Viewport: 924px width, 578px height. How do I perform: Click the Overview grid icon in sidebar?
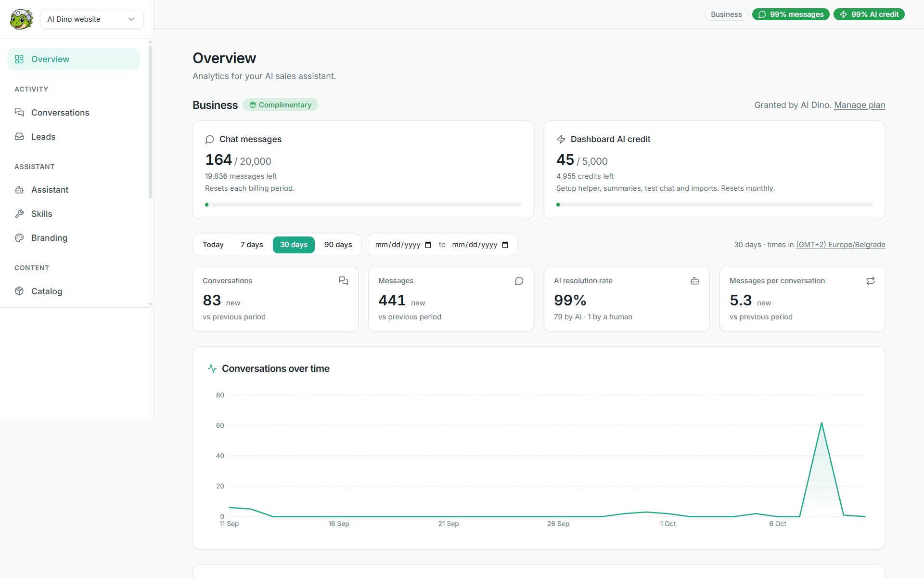coord(19,59)
